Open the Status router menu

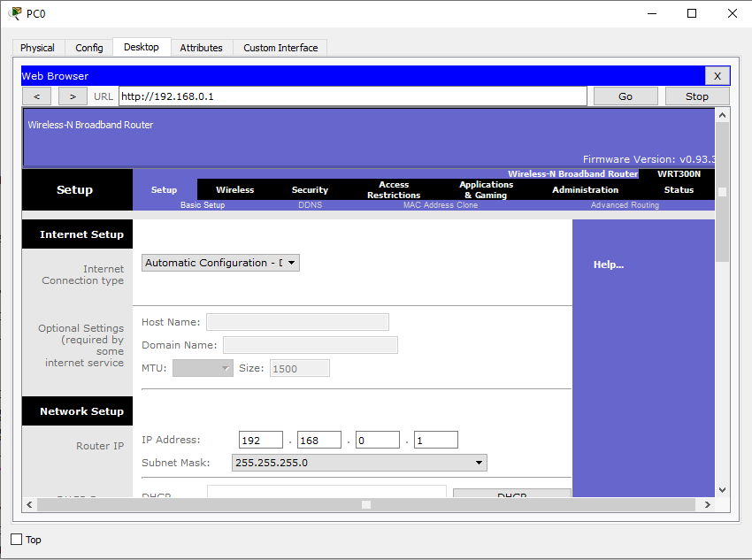[679, 190]
